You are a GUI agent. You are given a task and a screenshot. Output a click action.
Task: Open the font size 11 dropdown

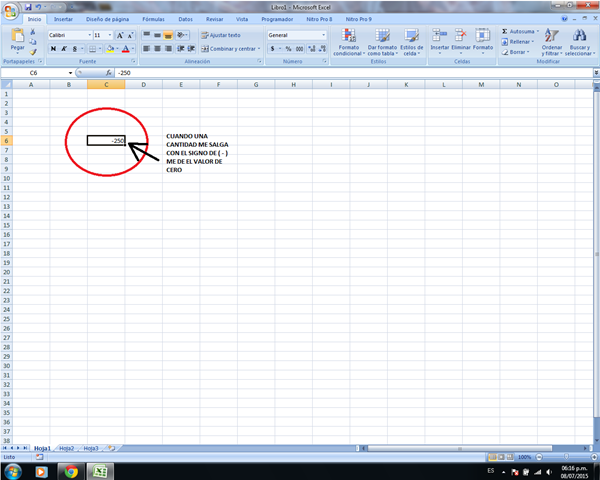point(110,35)
